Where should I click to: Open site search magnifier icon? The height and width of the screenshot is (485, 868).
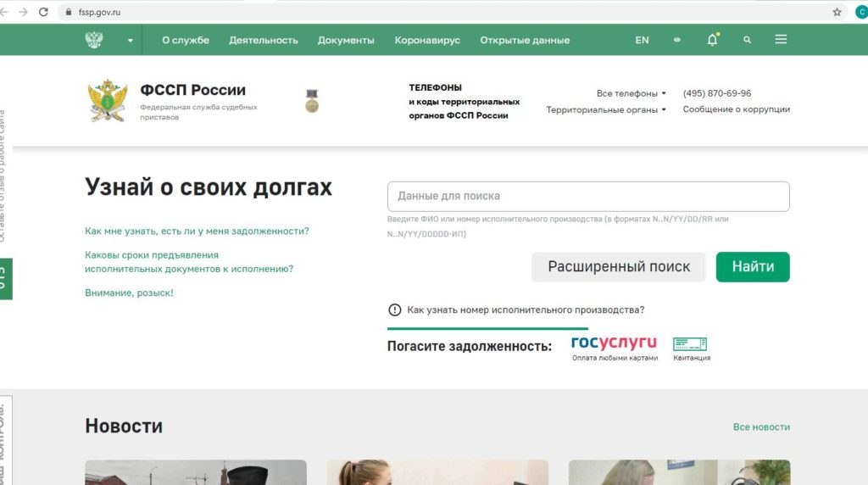pyautogui.click(x=748, y=40)
